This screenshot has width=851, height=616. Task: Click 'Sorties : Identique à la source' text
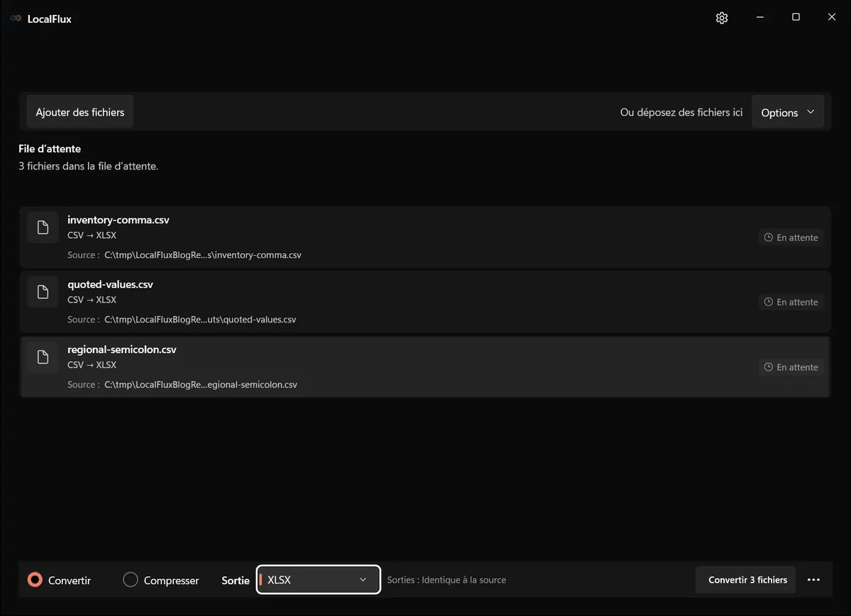point(447,580)
